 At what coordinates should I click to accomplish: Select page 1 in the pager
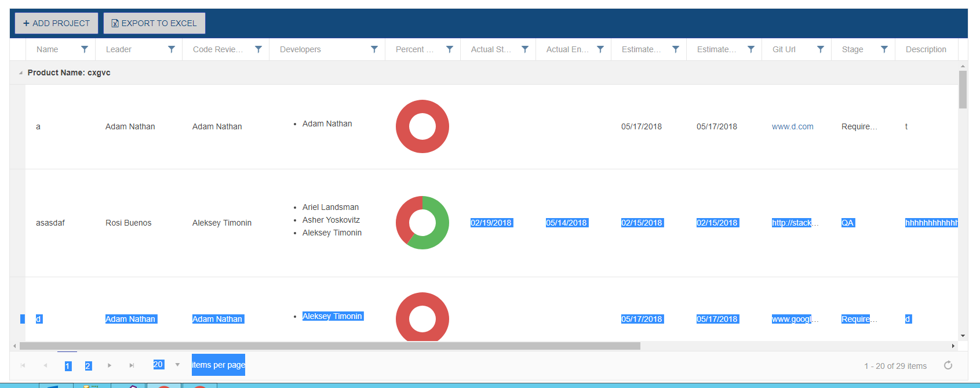pos(68,366)
